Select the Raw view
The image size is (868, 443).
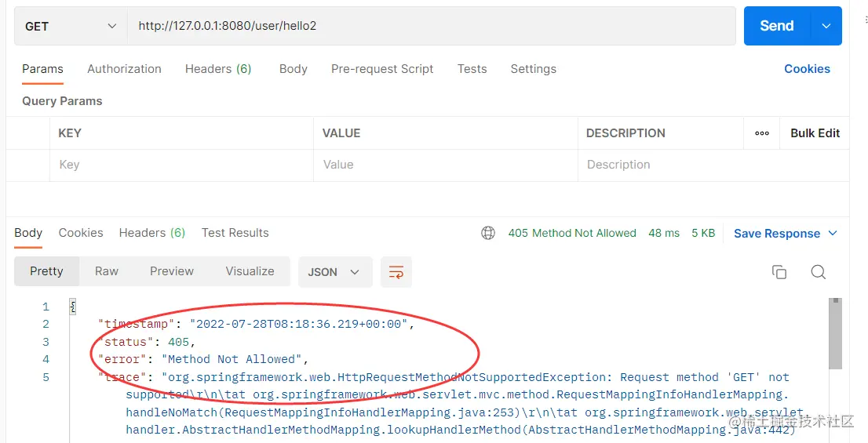[107, 271]
